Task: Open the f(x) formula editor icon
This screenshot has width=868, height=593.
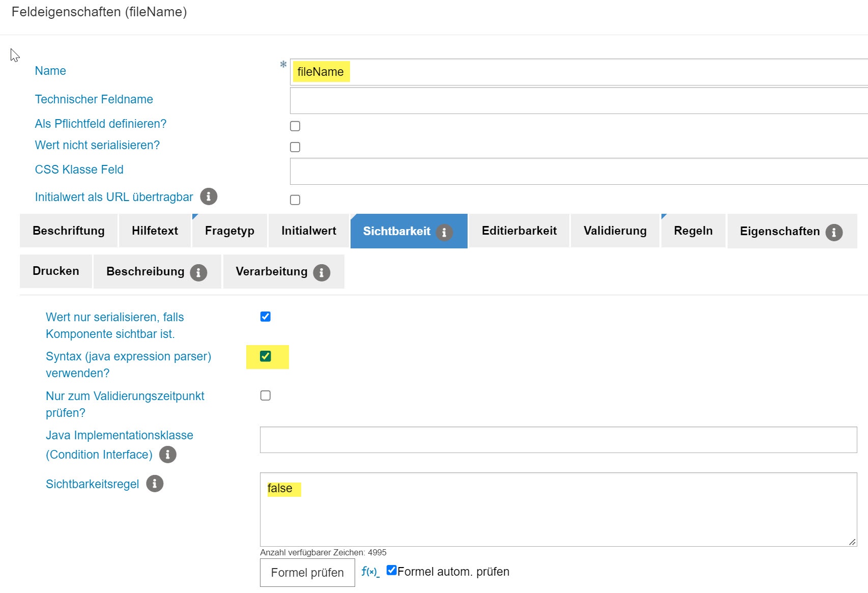Action: pos(370,572)
